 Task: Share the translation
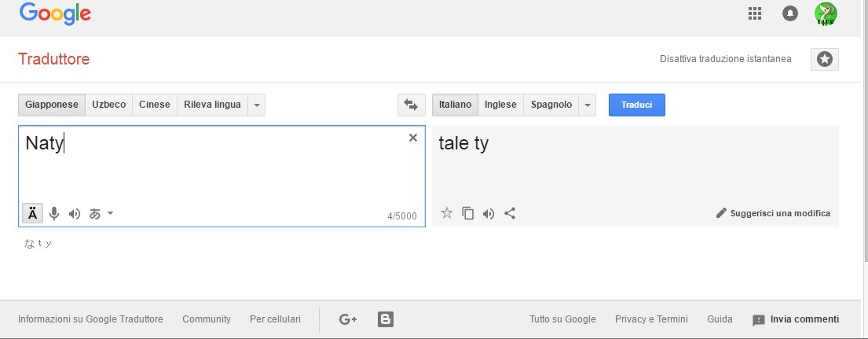click(x=510, y=213)
